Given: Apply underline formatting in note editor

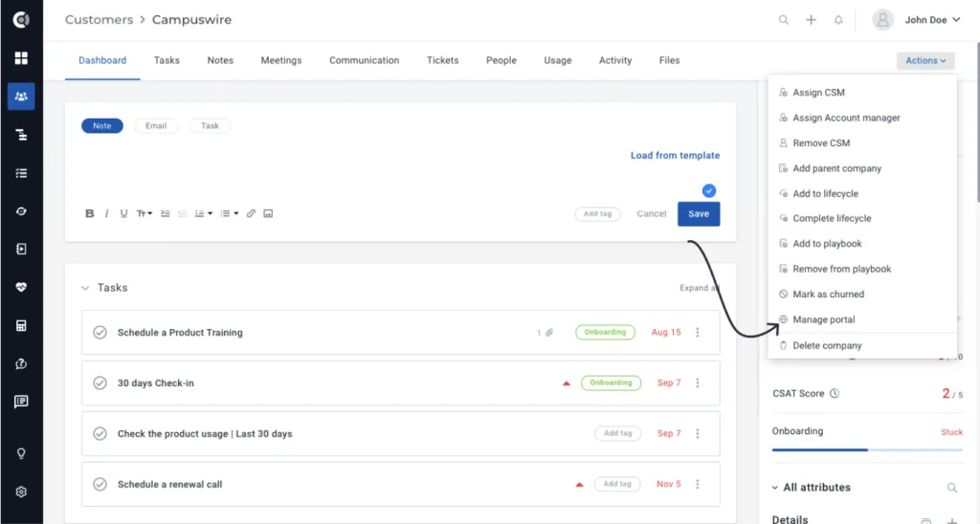Looking at the screenshot, I should click(x=123, y=213).
